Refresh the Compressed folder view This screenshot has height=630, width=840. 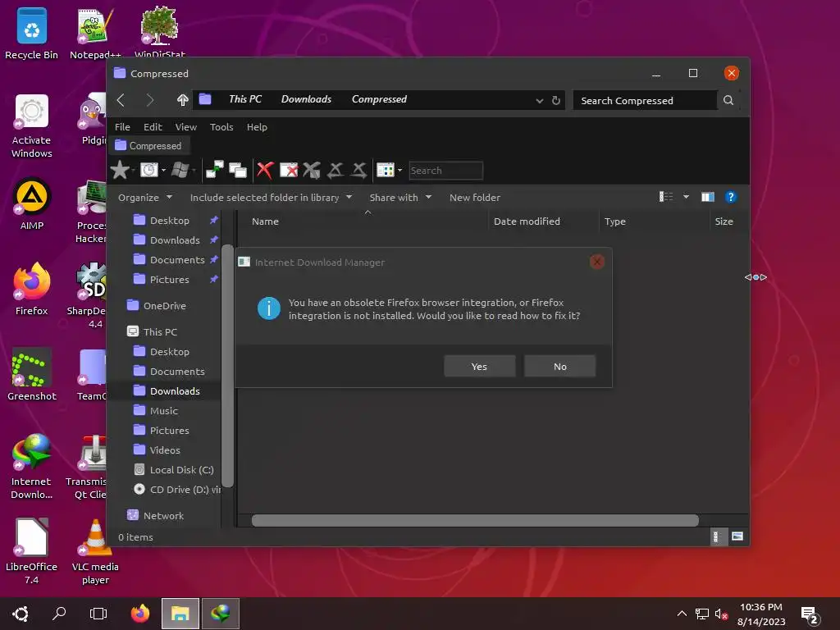click(556, 100)
